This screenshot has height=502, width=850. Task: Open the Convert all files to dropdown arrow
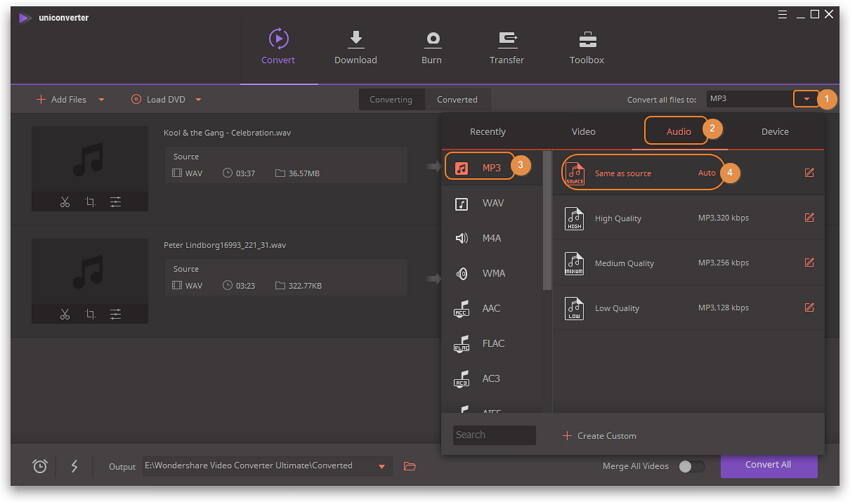(x=806, y=99)
